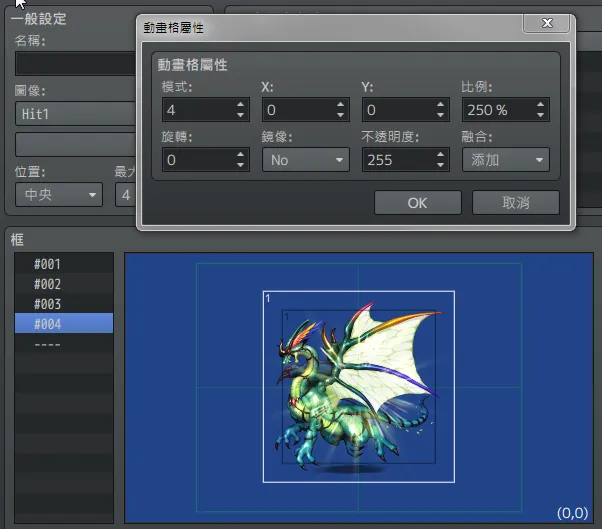Decrease the 模式 value with down arrow
This screenshot has height=529, width=602.
point(240,115)
